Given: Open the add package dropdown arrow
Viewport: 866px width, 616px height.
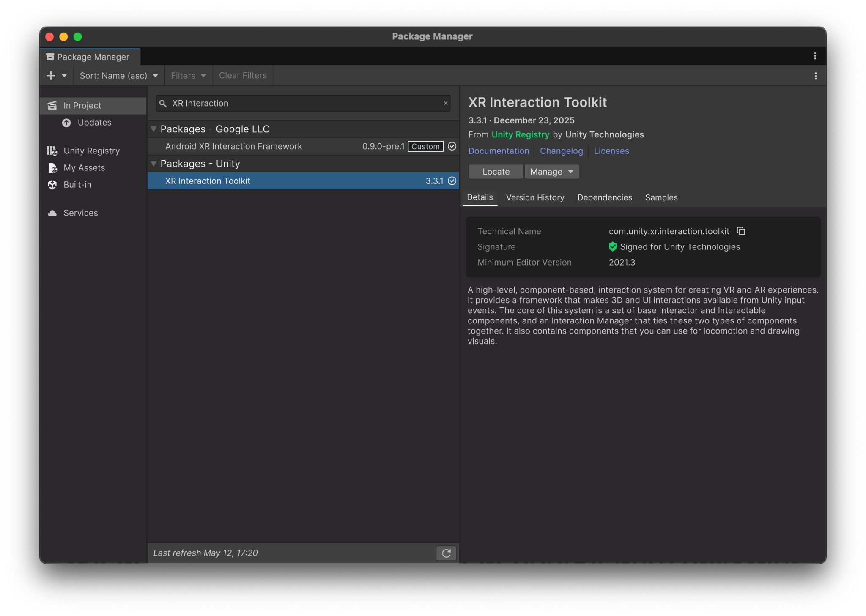Looking at the screenshot, I should point(64,76).
